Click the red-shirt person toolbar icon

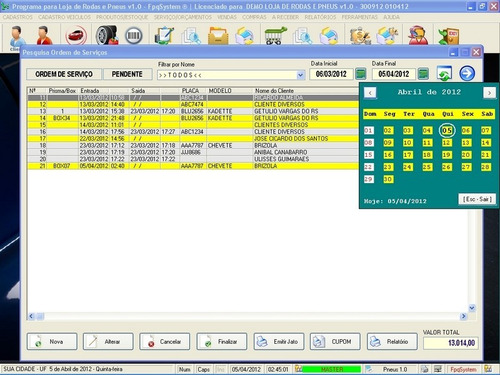(45, 35)
